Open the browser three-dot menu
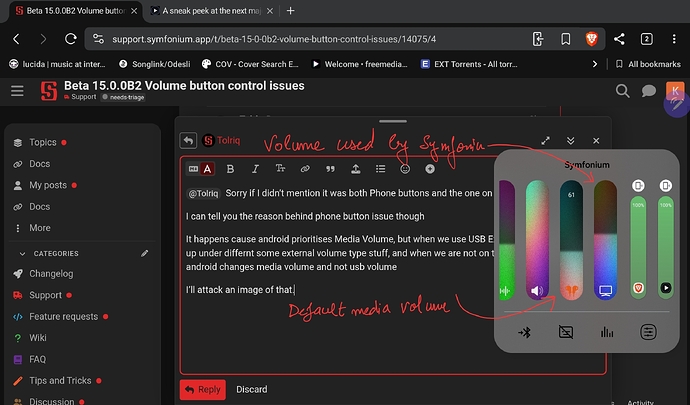690x405 pixels. coord(674,39)
